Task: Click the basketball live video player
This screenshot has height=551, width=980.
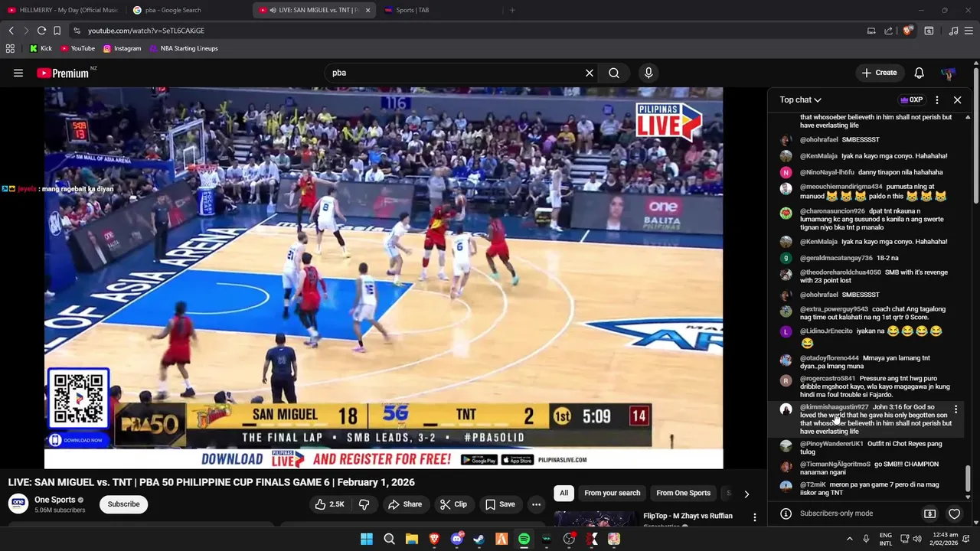Action: (383, 277)
